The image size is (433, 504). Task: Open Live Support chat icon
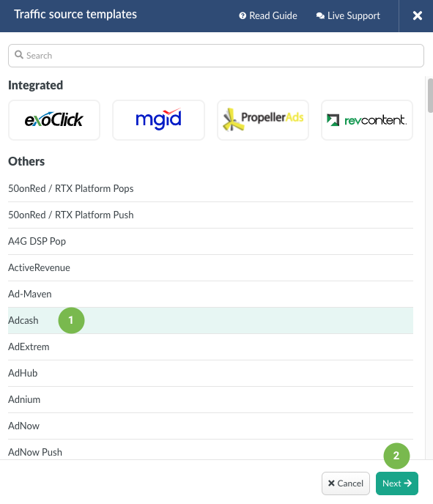320,16
